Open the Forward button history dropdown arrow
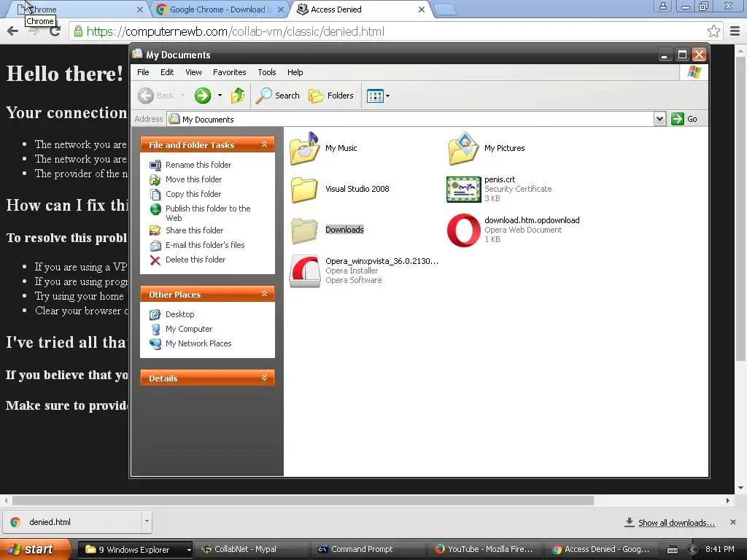The image size is (747, 560). (220, 96)
